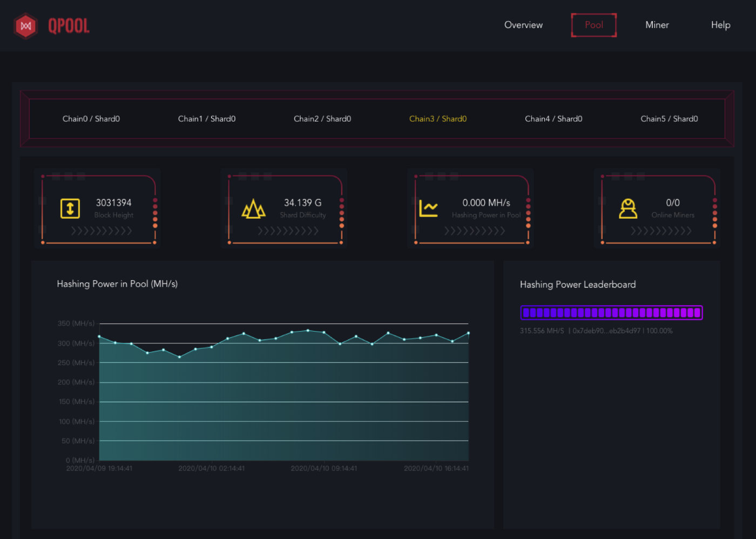Select the Chain4 / Shard0 tab
The height and width of the screenshot is (539, 756).
pos(553,119)
